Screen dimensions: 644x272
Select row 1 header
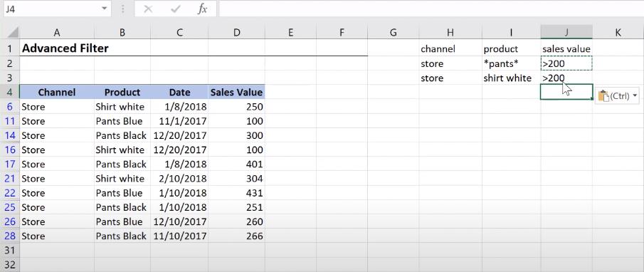click(x=10, y=48)
